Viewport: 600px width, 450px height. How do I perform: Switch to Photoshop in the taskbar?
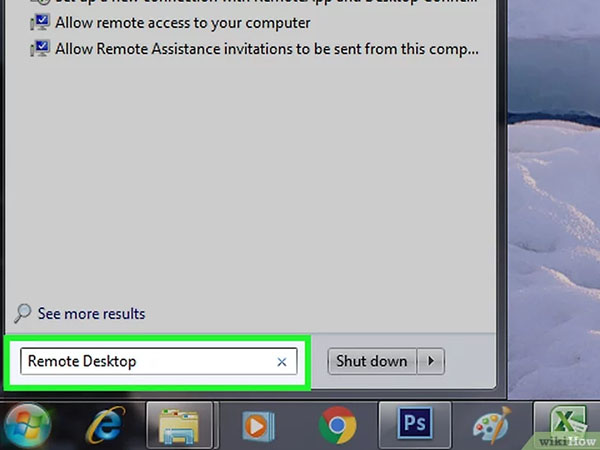[415, 425]
